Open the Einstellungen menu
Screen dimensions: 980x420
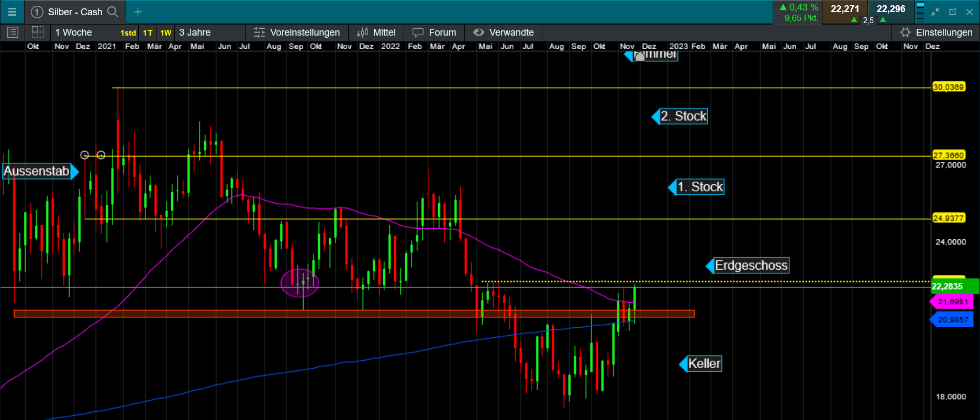tap(936, 32)
